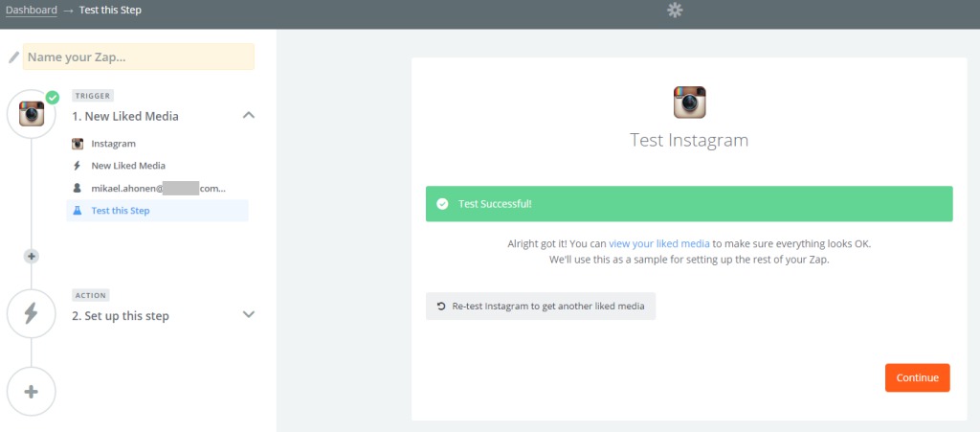980x432 pixels.
Task: Select the action step lightning circle icon
Action: click(x=32, y=314)
